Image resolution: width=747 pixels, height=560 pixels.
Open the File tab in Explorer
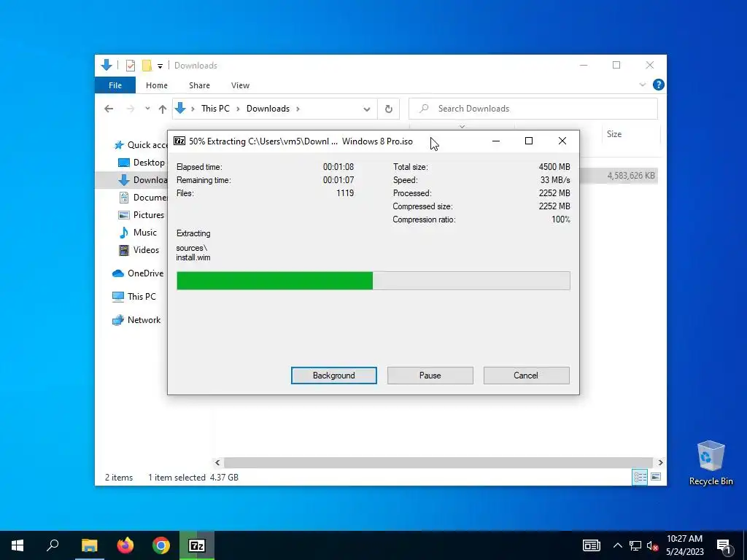115,85
